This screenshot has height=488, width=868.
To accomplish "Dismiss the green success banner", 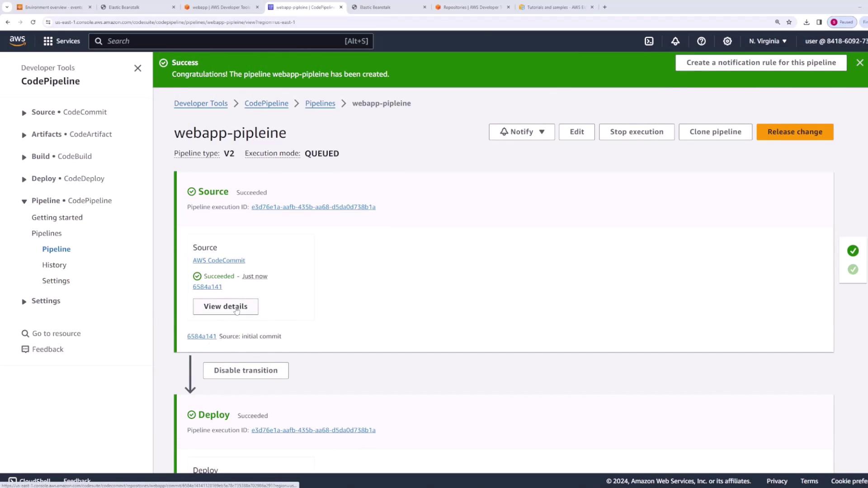I will click(x=859, y=63).
